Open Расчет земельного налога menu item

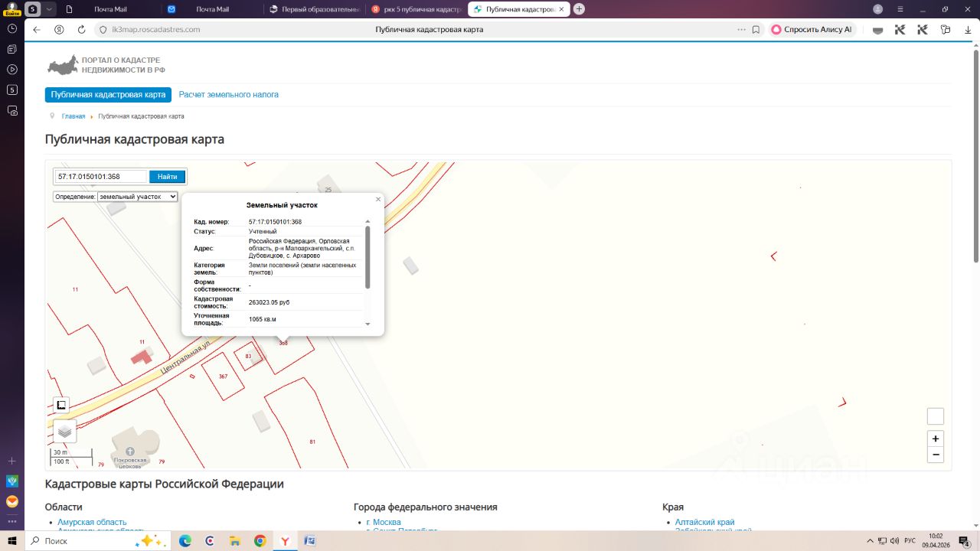(x=229, y=95)
